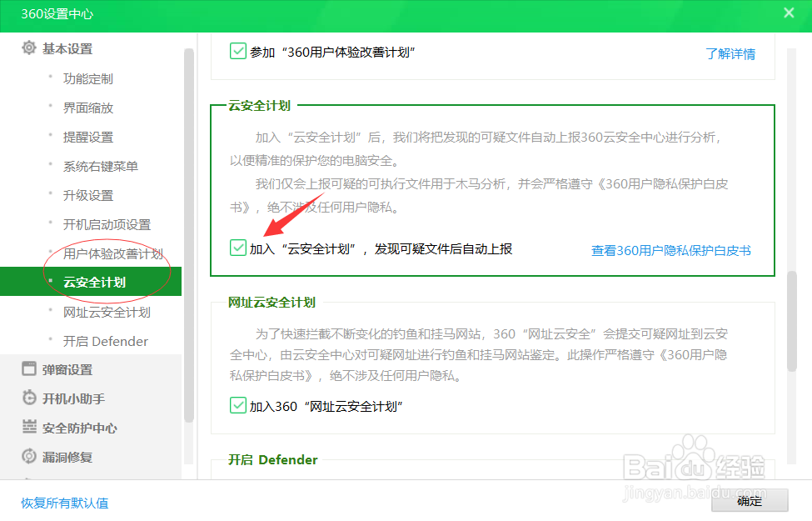Open 升级设置 settings page
Image resolution: width=812 pixels, height=521 pixels.
(x=88, y=195)
